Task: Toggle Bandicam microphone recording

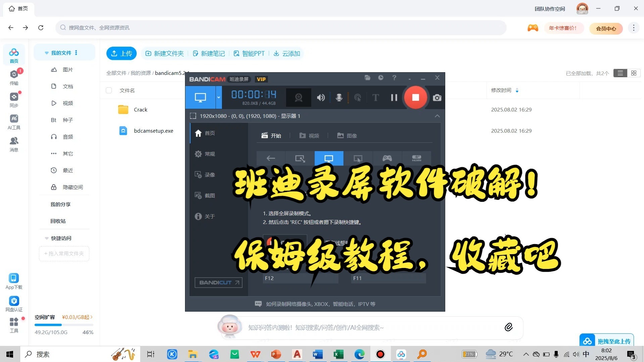Action: (339, 98)
